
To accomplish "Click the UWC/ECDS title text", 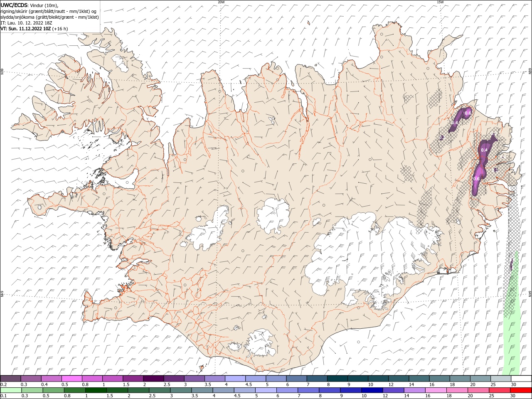I will pyautogui.click(x=15, y=5).
